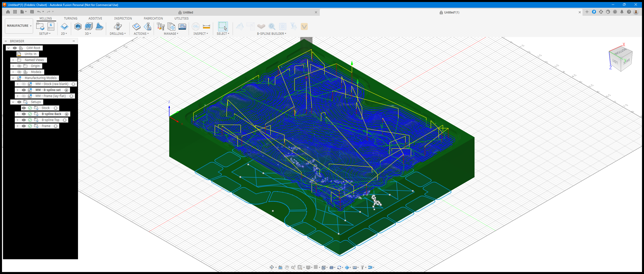Expand the B-spline Back setup node
The width and height of the screenshot is (644, 274).
click(x=17, y=114)
